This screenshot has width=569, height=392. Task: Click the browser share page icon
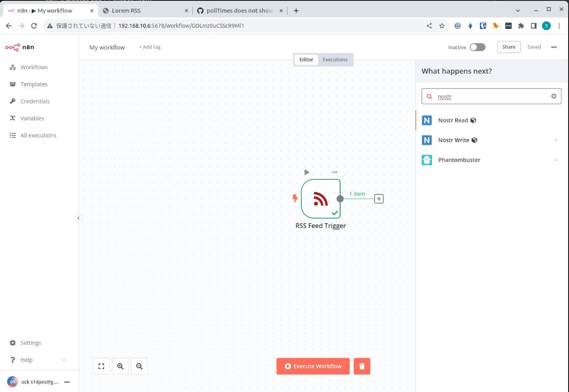click(429, 26)
